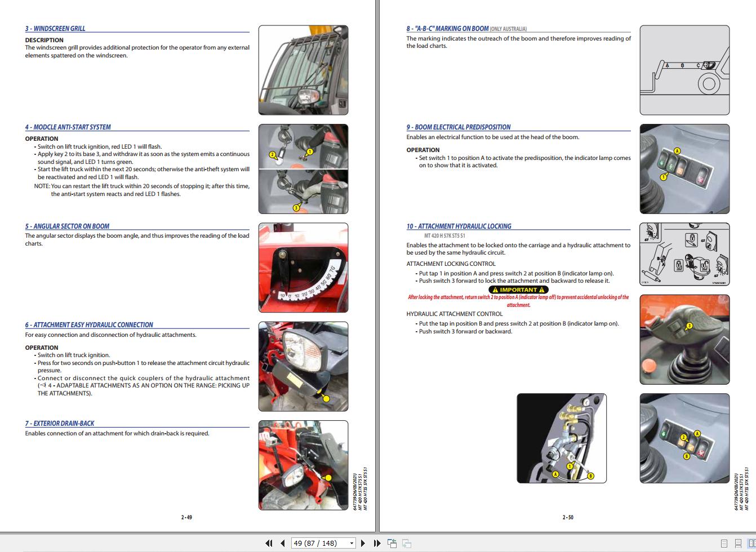Advance to the next page
This screenshot has height=552, width=756.
[x=363, y=543]
